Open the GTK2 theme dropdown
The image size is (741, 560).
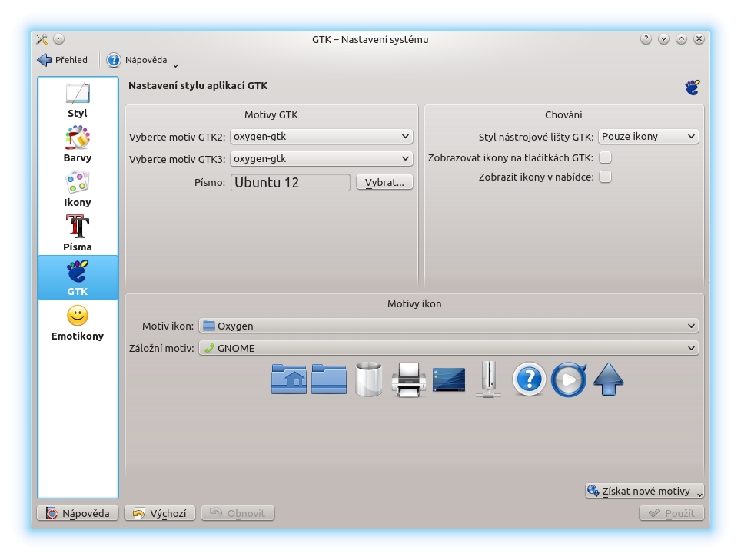(321, 137)
